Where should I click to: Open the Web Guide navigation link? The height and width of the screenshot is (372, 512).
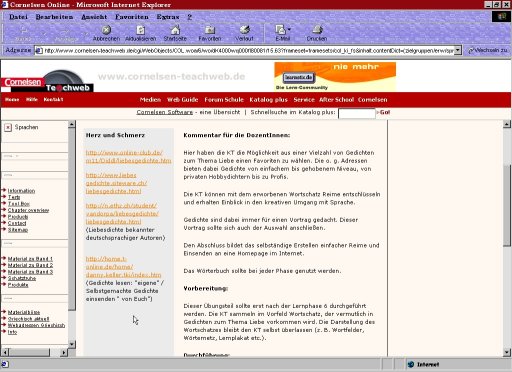click(x=183, y=100)
